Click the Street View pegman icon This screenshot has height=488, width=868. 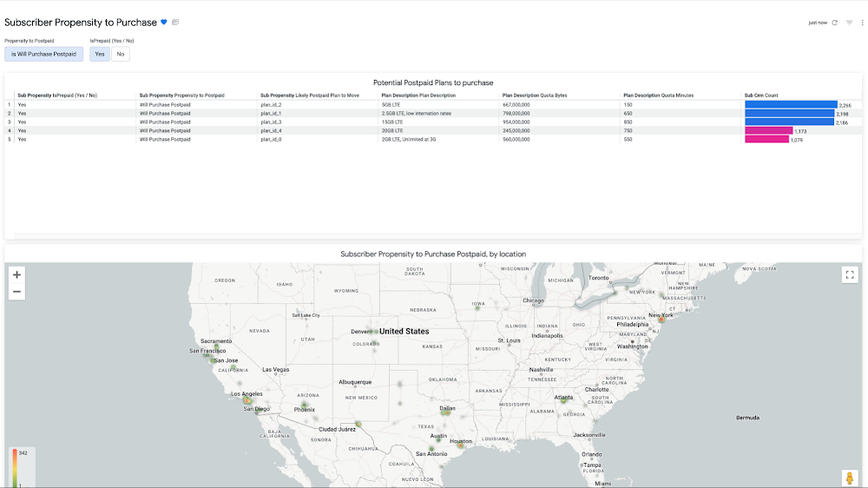pyautogui.click(x=850, y=478)
